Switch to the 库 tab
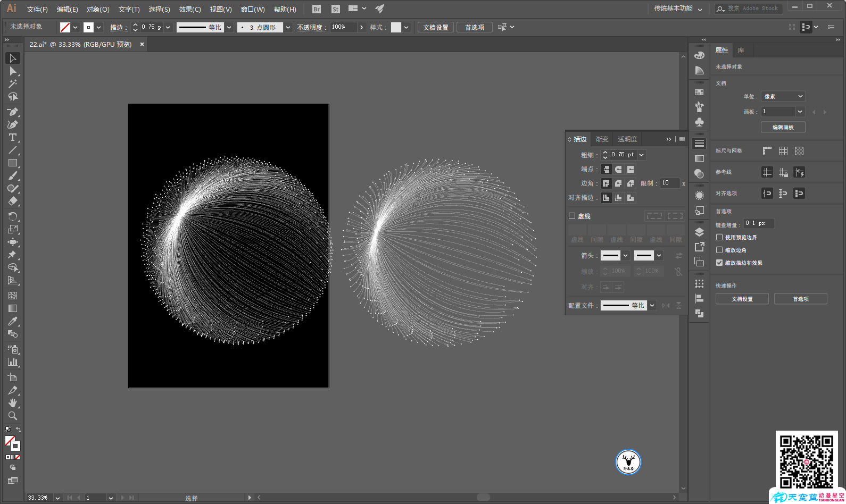 [x=741, y=51]
